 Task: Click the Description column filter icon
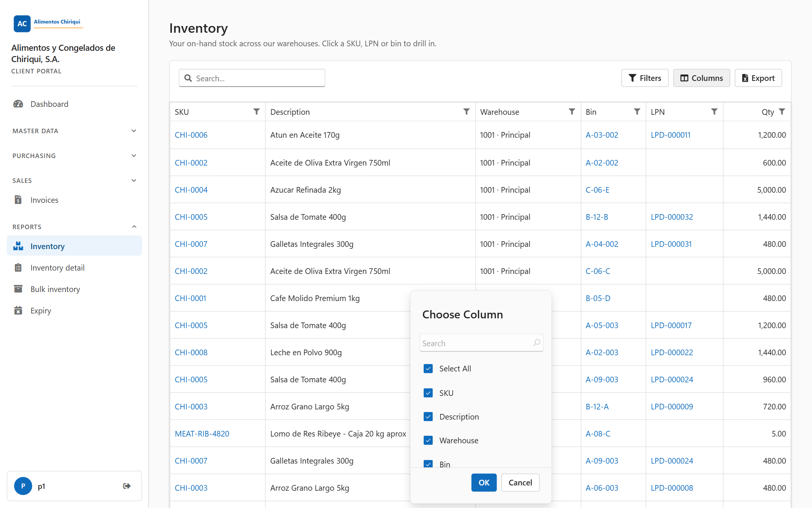click(466, 112)
